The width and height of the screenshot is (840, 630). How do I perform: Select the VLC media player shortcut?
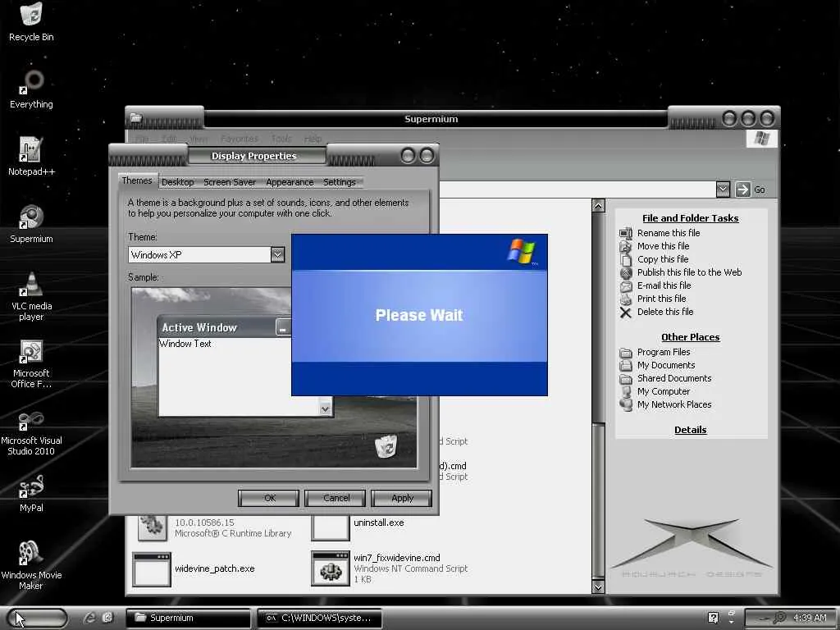[31, 296]
